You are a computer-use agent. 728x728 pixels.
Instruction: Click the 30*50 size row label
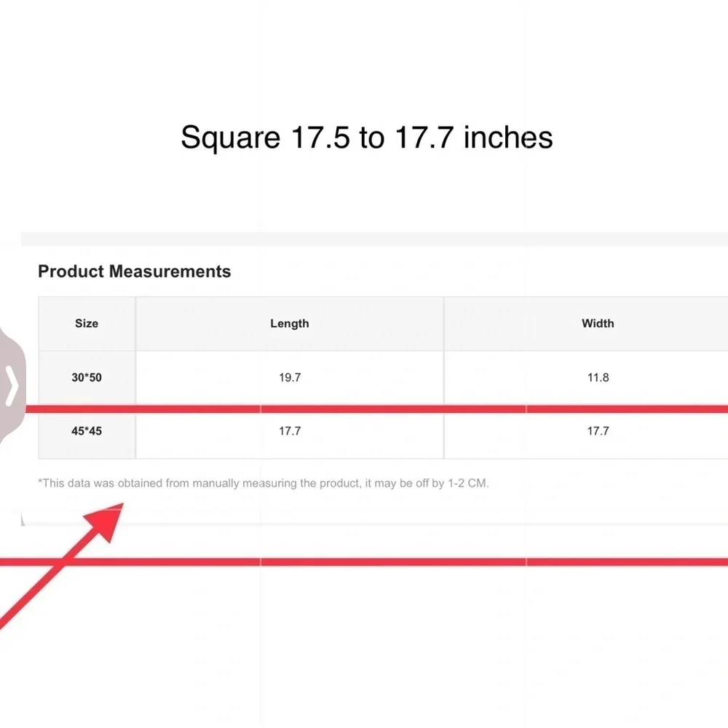click(87, 377)
